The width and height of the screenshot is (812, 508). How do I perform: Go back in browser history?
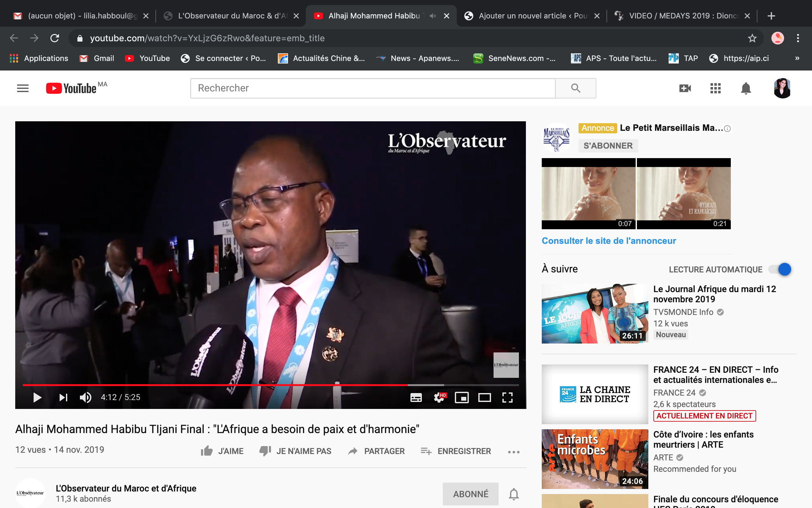14,38
